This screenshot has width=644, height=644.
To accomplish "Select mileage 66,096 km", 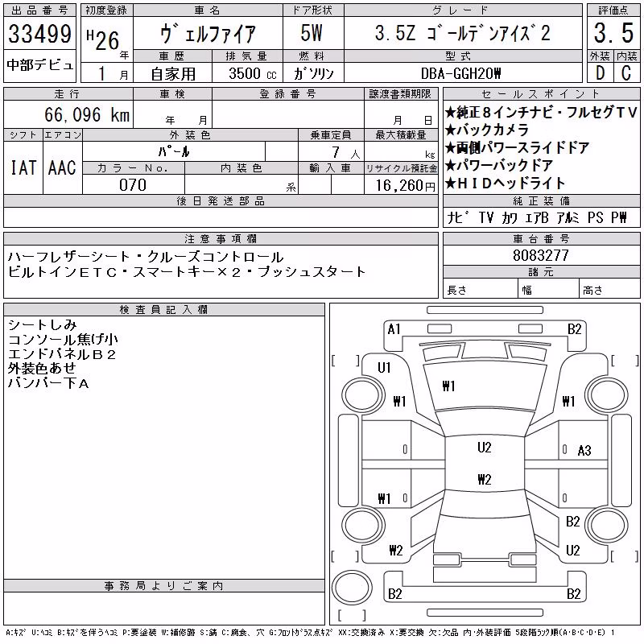I will [87, 114].
